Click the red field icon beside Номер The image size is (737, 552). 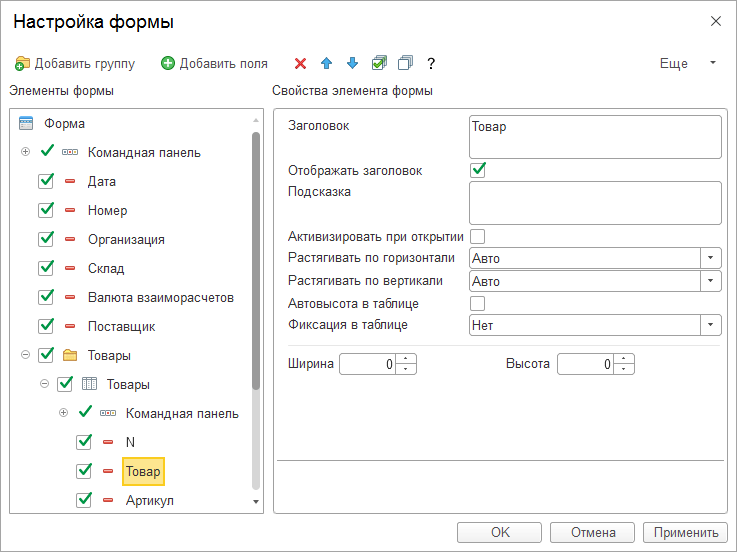tap(70, 210)
